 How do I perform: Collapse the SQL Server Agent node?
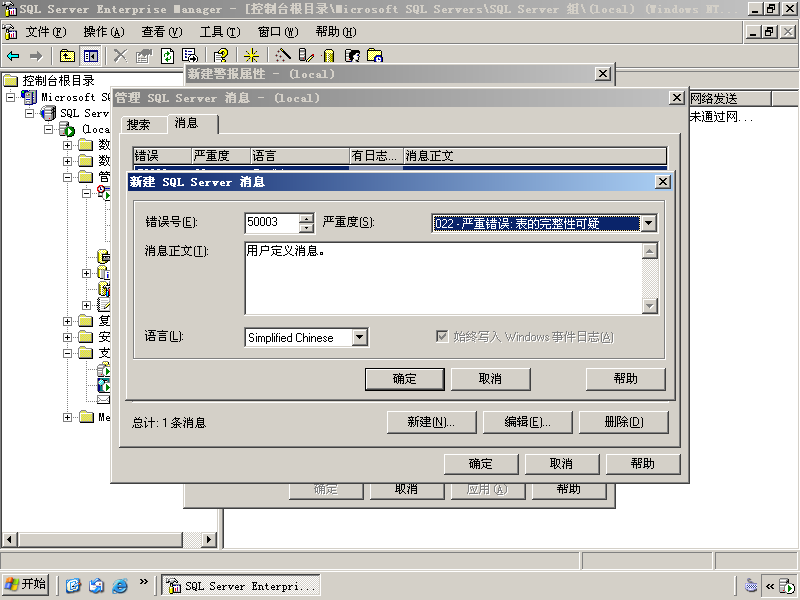coord(86,193)
